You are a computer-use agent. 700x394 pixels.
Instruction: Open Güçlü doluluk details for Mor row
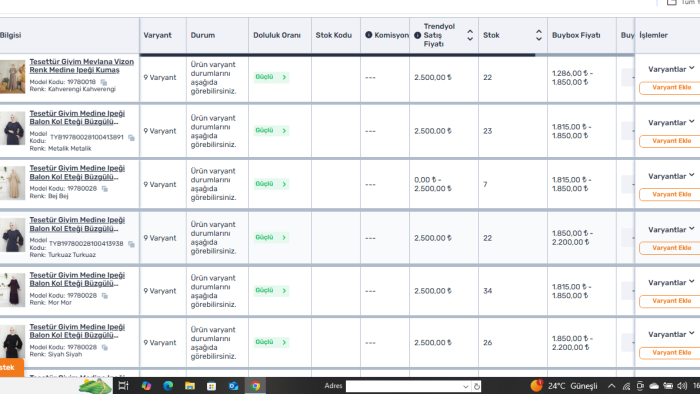coord(271,290)
